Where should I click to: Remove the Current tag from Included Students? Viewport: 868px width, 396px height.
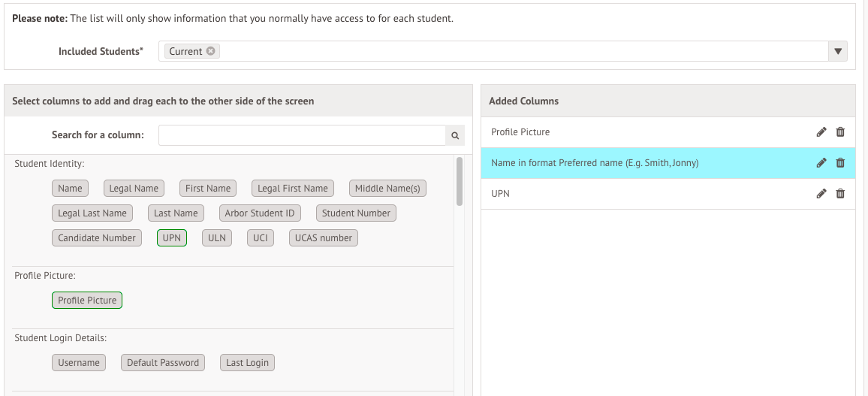click(211, 51)
